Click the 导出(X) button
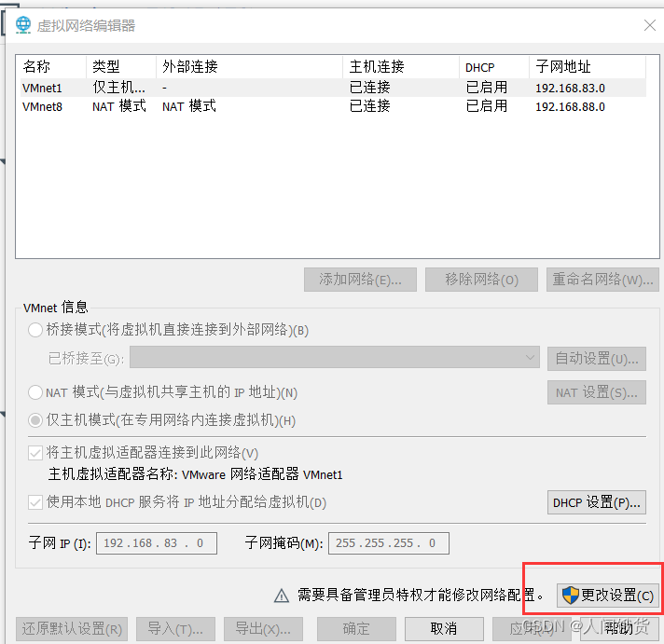 tap(263, 629)
